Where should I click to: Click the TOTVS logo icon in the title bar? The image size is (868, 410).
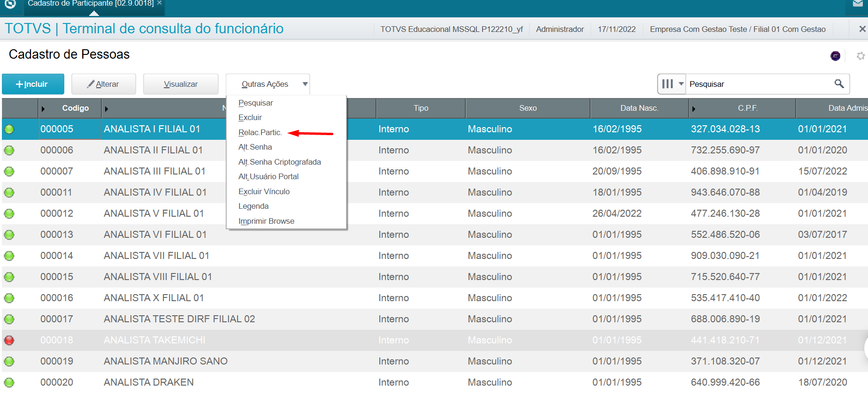[10, 4]
